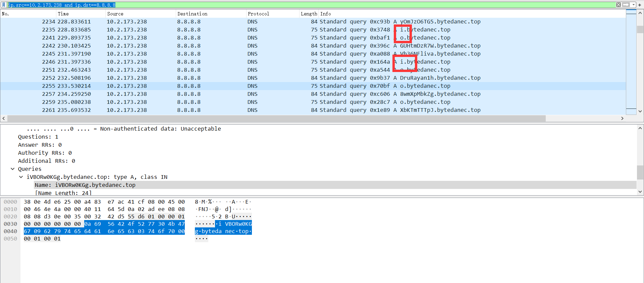This screenshot has width=644, height=283.
Task: Select packet 2245 with query ID 0xa088
Action: click(x=313, y=54)
